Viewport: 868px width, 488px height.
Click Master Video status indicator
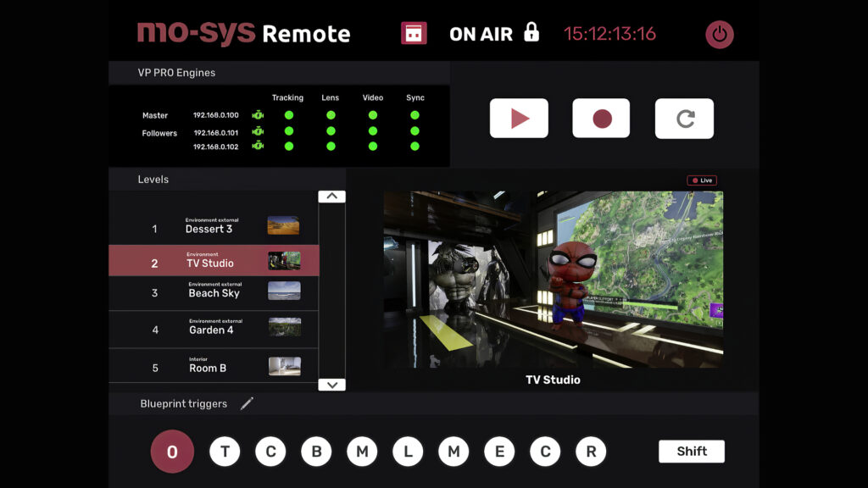pos(373,115)
